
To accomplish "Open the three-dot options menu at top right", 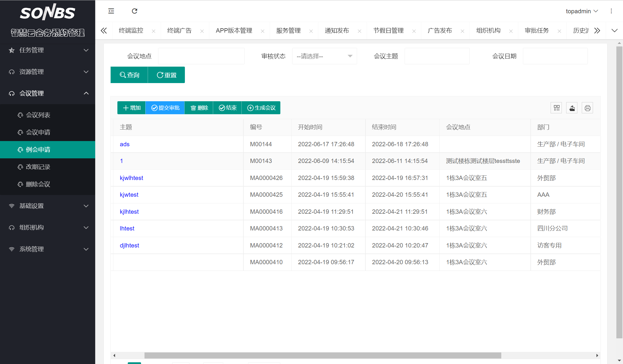I will [611, 11].
